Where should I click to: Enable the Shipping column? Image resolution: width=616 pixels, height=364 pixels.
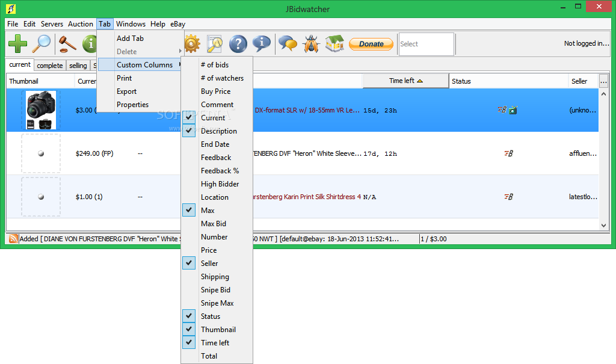coord(217,277)
